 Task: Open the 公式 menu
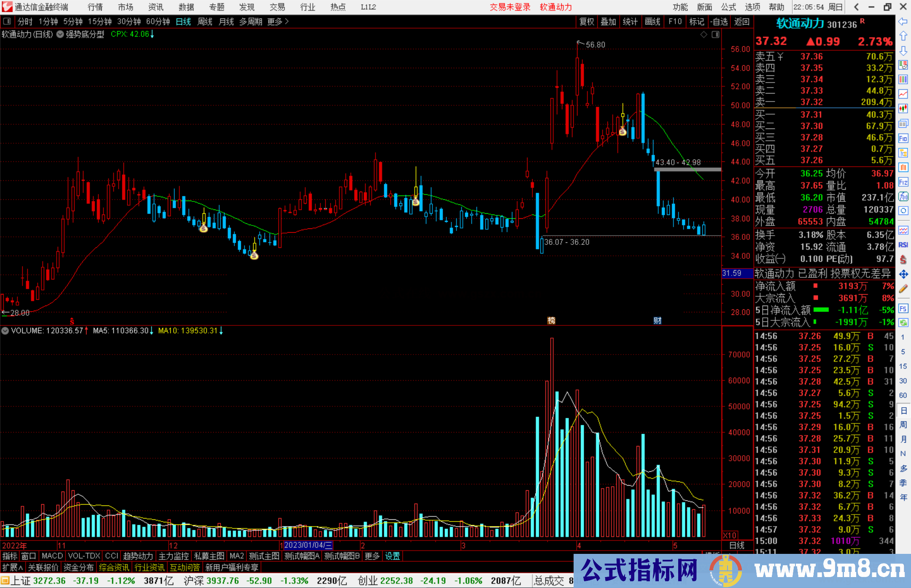pyautogui.click(x=728, y=7)
